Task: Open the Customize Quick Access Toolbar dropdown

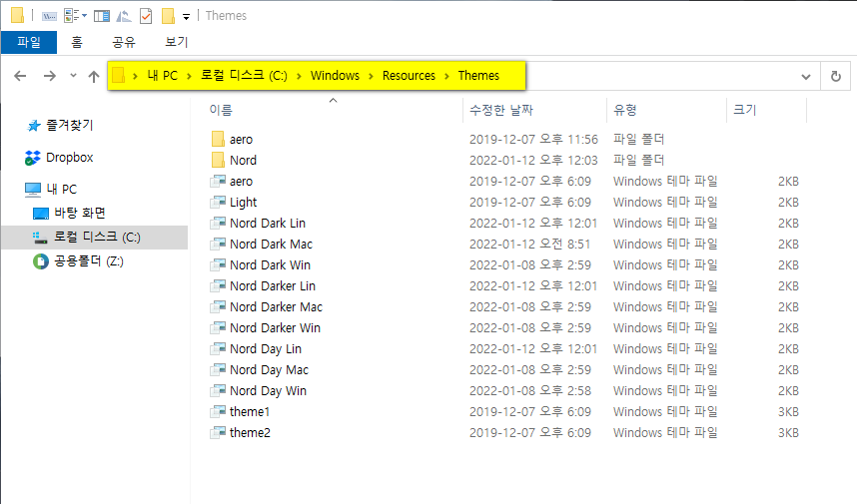Action: 187,16
